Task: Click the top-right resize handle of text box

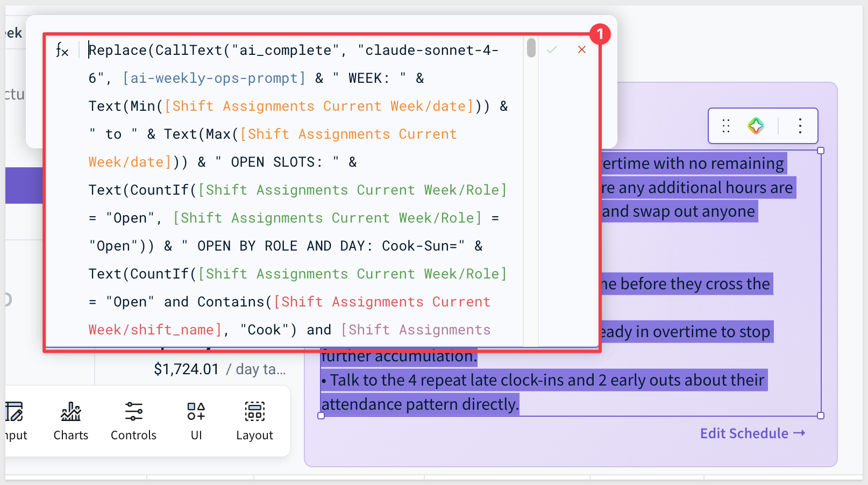Action: pyautogui.click(x=821, y=151)
